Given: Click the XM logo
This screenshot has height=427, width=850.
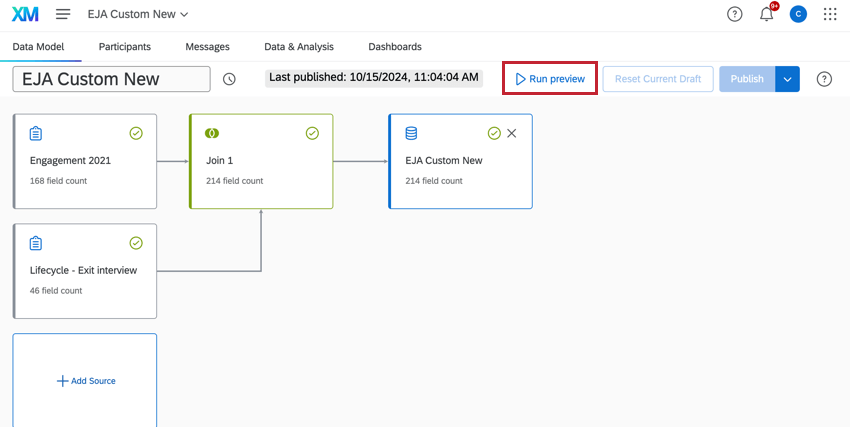Looking at the screenshot, I should 25,14.
